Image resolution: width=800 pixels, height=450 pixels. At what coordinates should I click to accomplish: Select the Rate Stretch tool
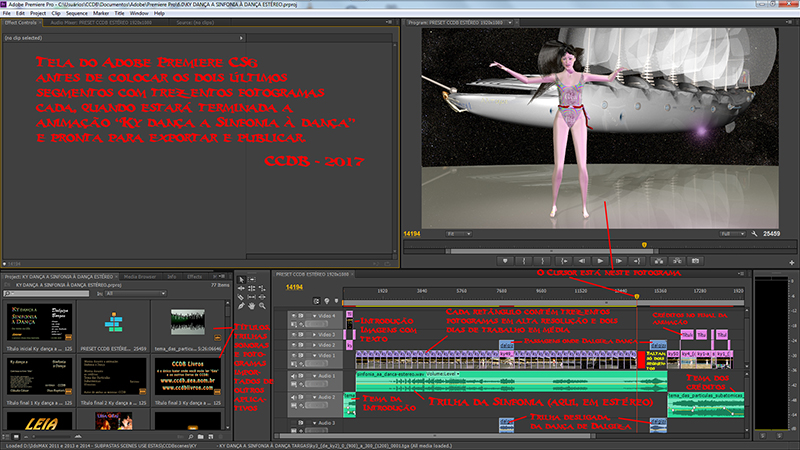click(262, 289)
